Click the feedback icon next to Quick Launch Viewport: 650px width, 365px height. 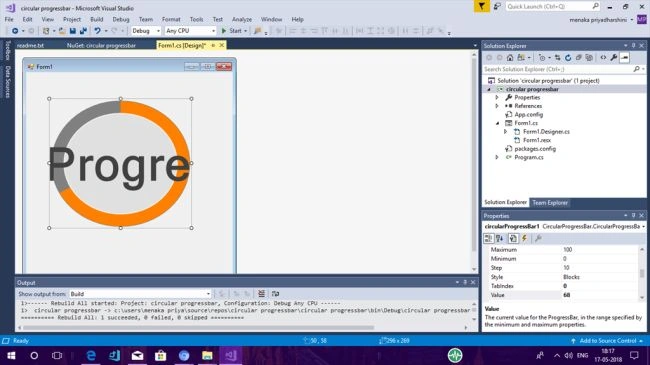coord(497,6)
